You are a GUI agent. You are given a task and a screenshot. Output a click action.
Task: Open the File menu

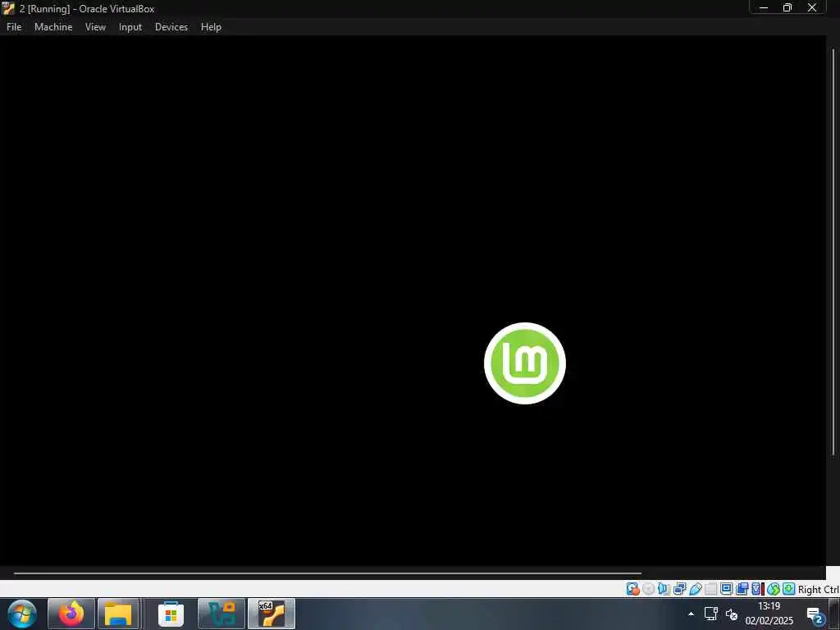(14, 27)
